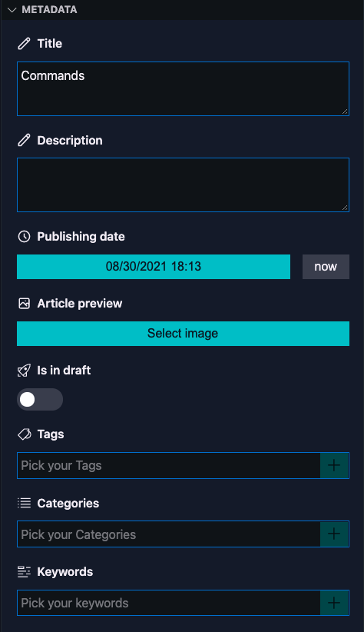364x632 pixels.
Task: Open the Pick your keywords combo box
Action: 169,603
